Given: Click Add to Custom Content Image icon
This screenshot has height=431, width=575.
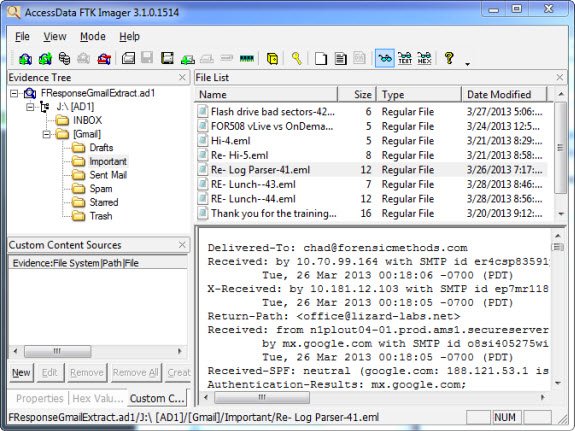Looking at the screenshot, I should tap(187, 58).
